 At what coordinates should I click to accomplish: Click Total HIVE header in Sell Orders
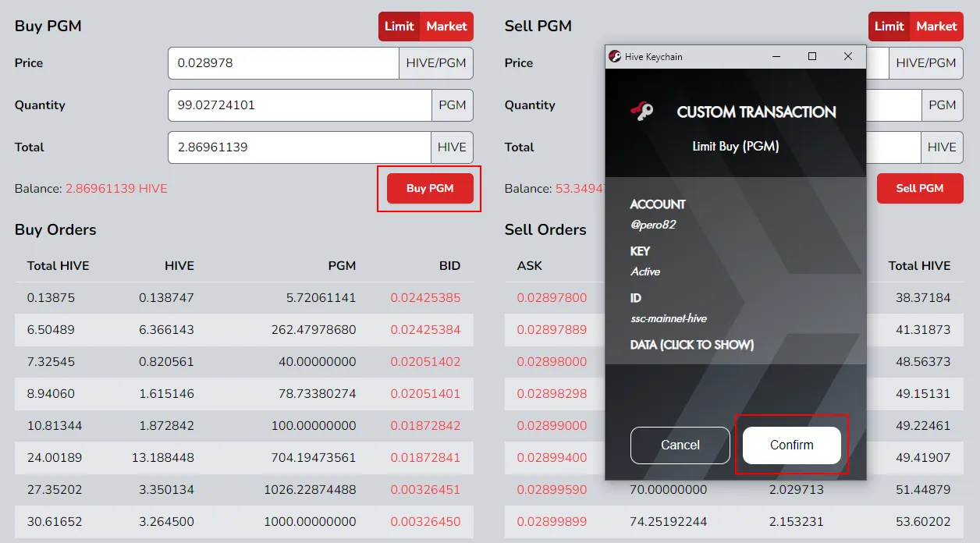919,265
